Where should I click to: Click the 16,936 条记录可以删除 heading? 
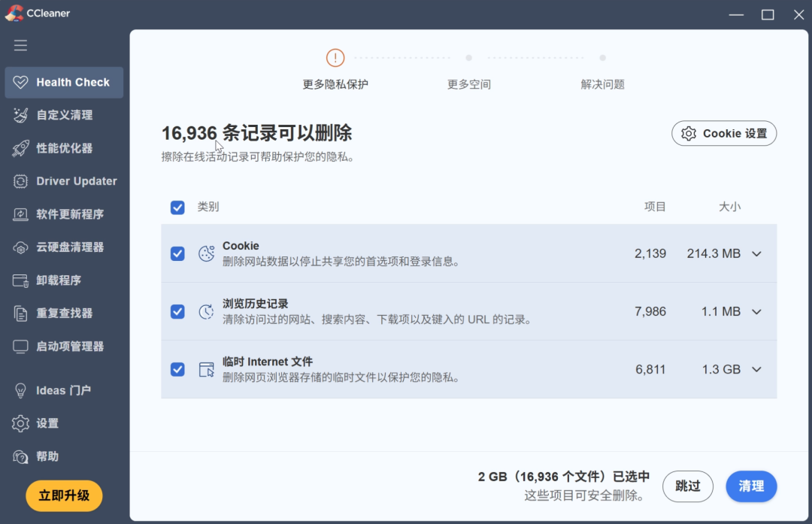[256, 133]
